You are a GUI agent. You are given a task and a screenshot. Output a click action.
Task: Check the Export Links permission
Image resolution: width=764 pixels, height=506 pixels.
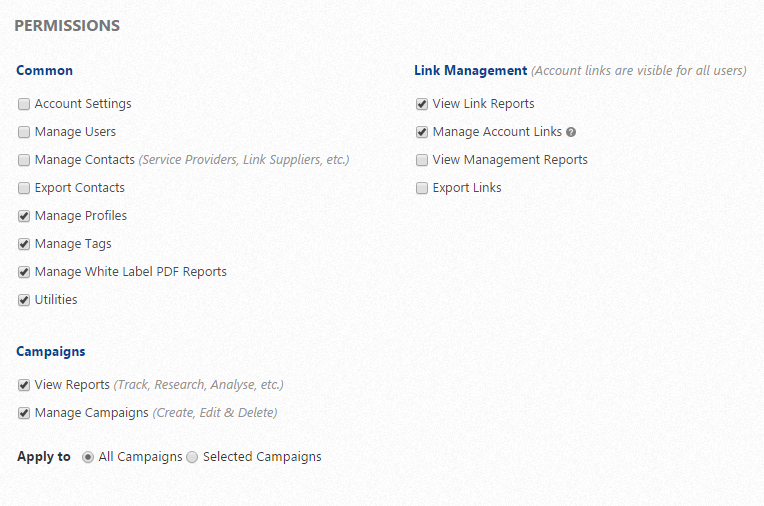(422, 188)
